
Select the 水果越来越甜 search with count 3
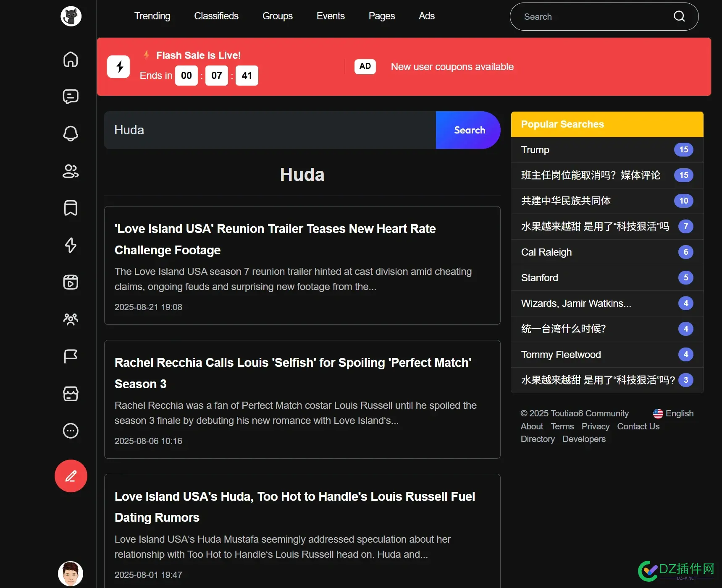click(607, 380)
